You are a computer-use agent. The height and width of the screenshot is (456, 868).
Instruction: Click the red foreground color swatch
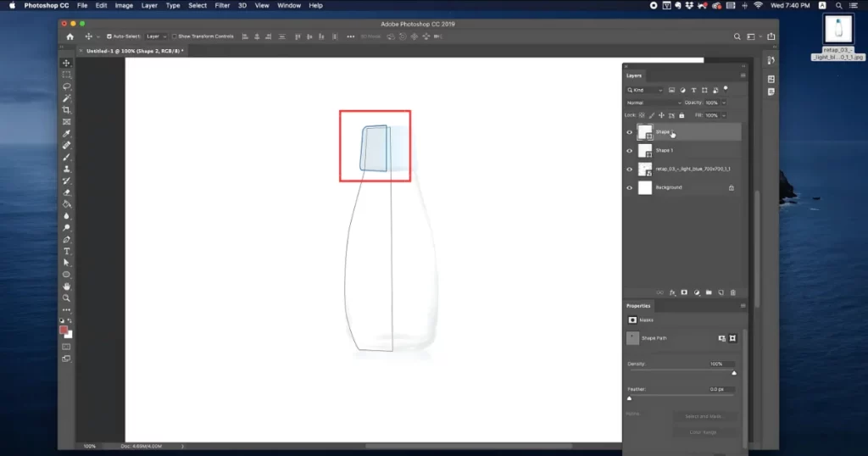pos(64,330)
